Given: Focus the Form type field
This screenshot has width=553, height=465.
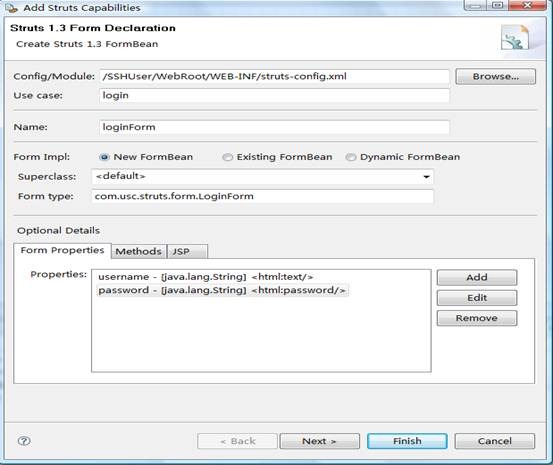Looking at the screenshot, I should [262, 197].
